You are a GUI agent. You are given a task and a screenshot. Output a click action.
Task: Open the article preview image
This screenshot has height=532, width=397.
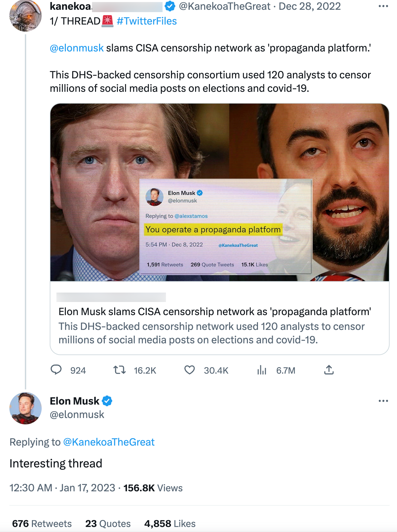(x=220, y=192)
